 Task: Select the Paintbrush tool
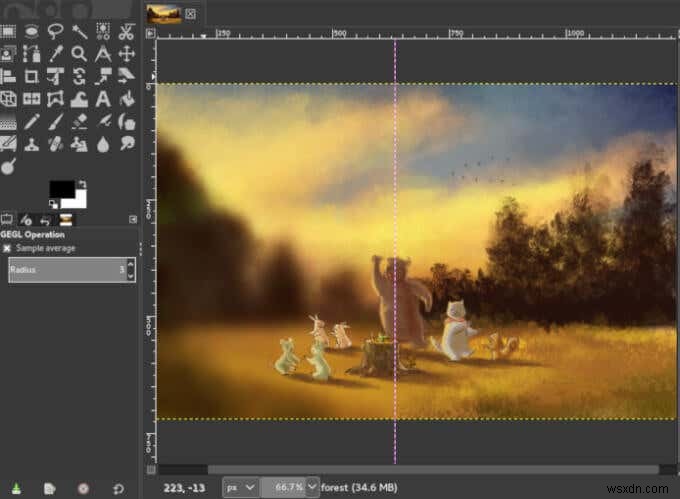pyautogui.click(x=55, y=122)
